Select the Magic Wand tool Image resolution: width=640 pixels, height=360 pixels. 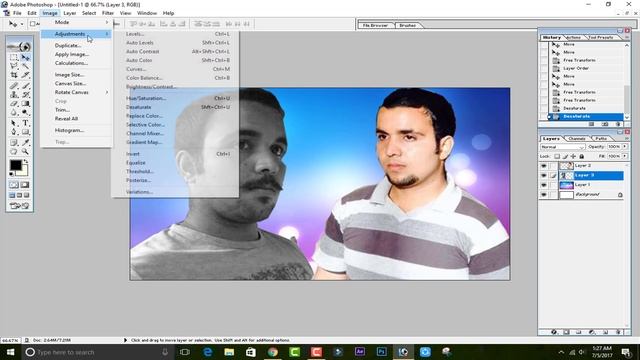click(x=25, y=66)
